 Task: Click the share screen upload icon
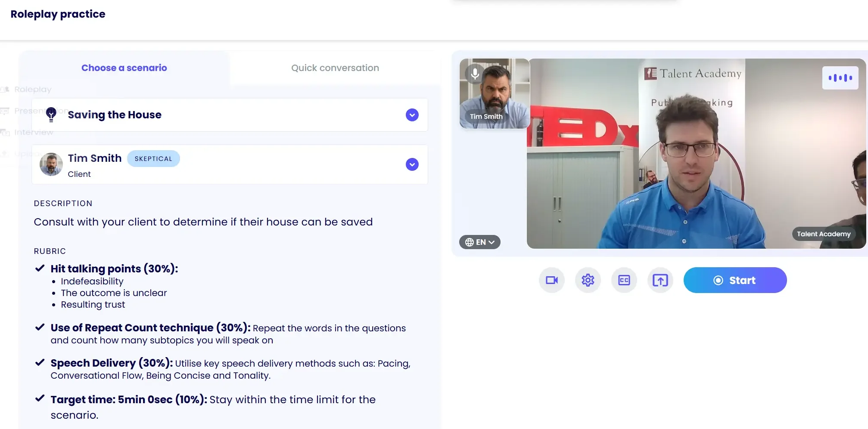[x=660, y=280]
